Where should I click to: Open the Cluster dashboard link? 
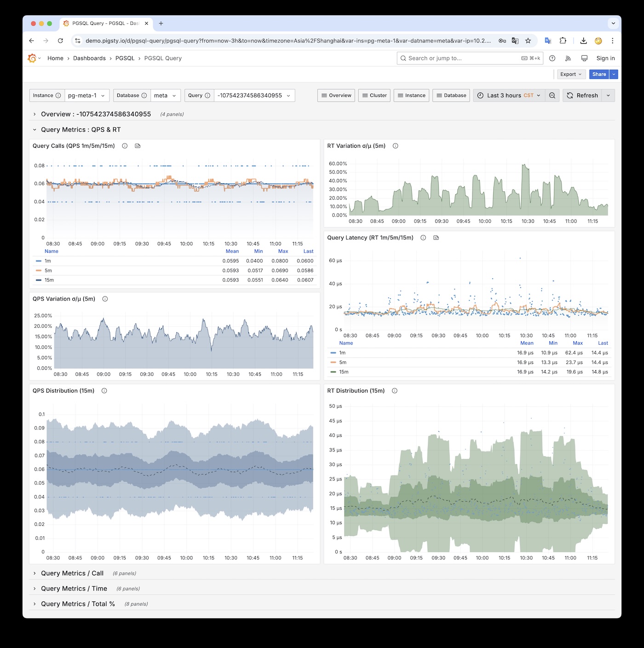[x=374, y=96]
